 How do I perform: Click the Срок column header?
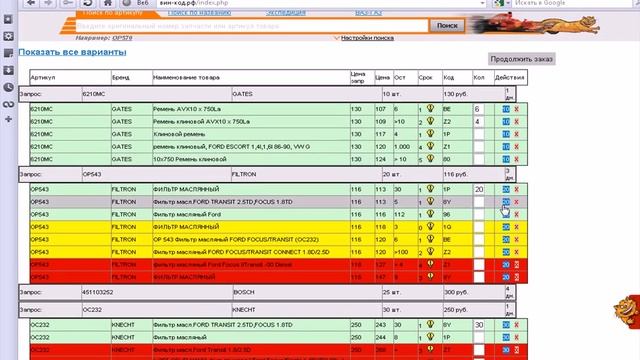click(429, 78)
